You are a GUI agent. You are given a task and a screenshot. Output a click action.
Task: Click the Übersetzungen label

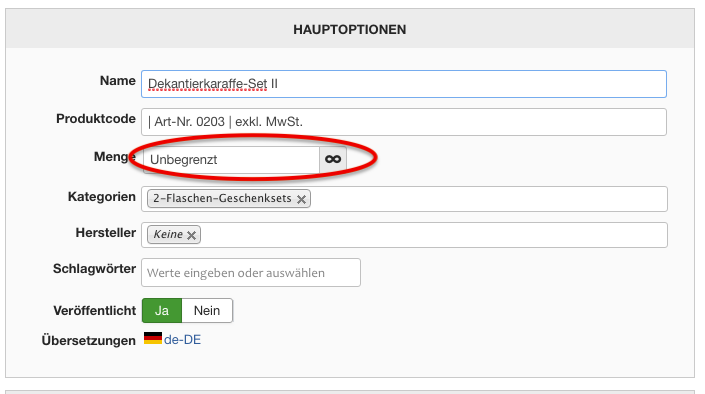[89, 340]
